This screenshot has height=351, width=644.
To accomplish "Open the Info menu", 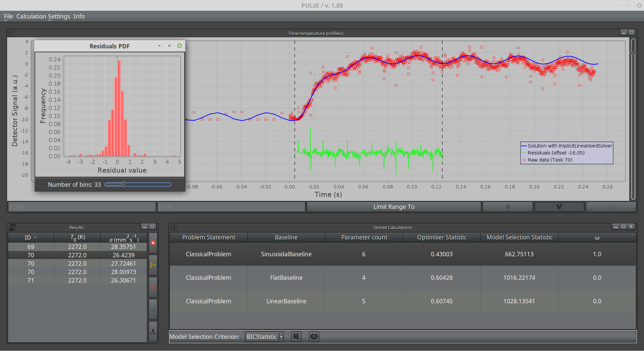I will pyautogui.click(x=79, y=16).
